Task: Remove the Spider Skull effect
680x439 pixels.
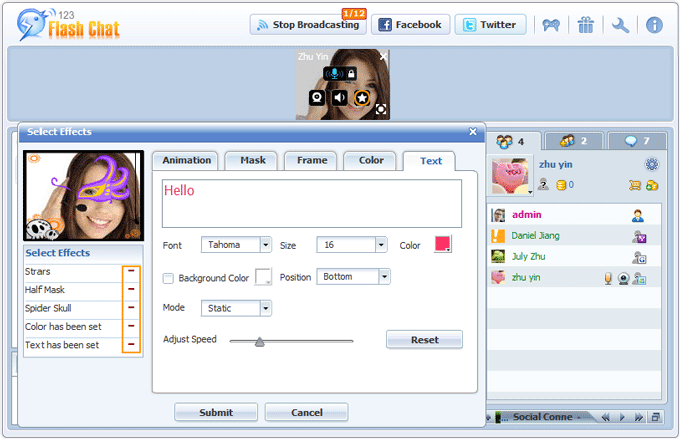Action: [x=131, y=308]
